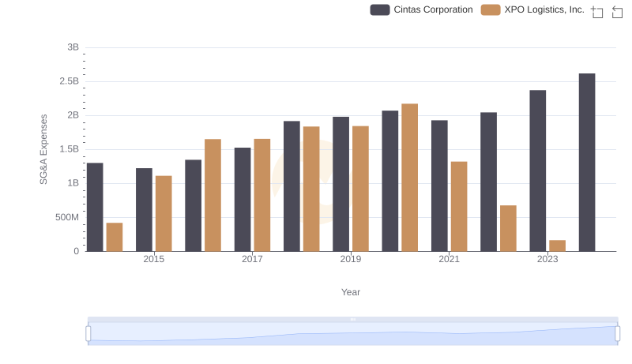Click the Cintas bar for 2017

pyautogui.click(x=243, y=200)
